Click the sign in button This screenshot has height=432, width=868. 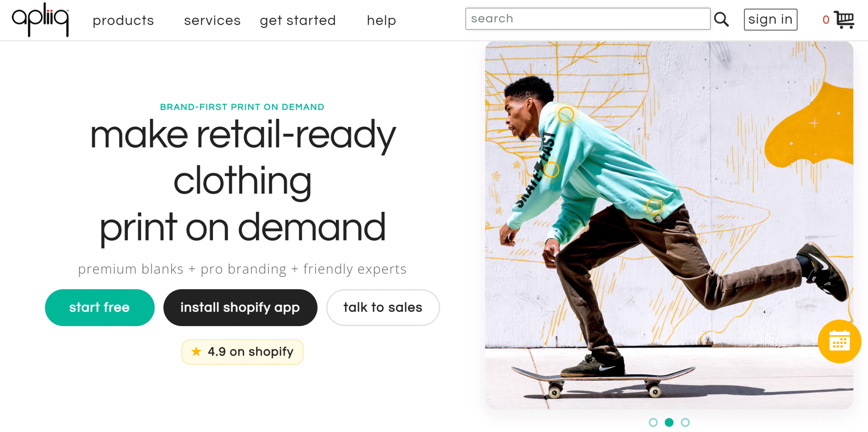770,19
